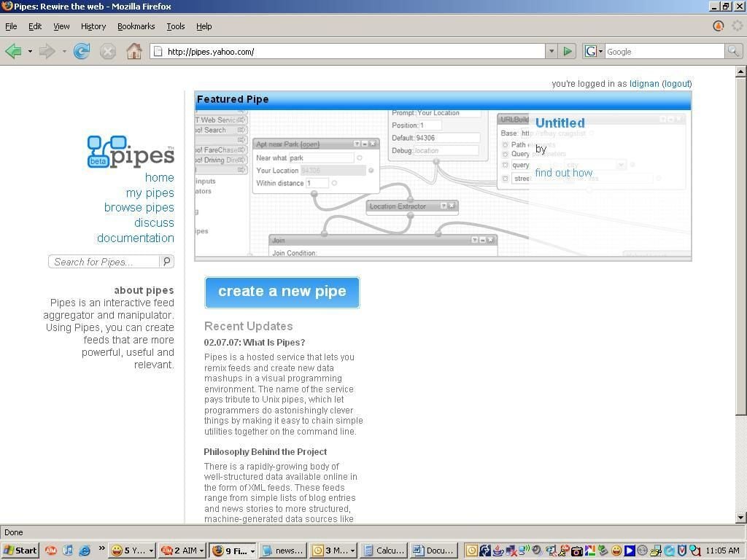Open the news... taskbar button
Viewport: 747px width, 560px height.
coord(284,551)
